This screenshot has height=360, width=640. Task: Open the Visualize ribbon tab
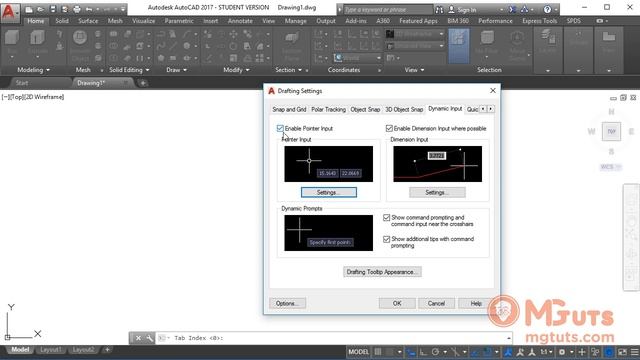pos(143,20)
